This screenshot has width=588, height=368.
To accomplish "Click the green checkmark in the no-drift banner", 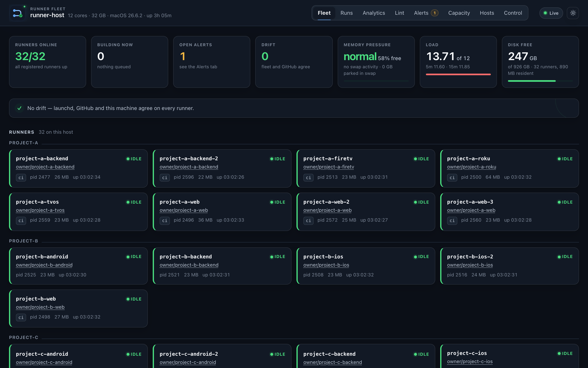I will (19, 108).
